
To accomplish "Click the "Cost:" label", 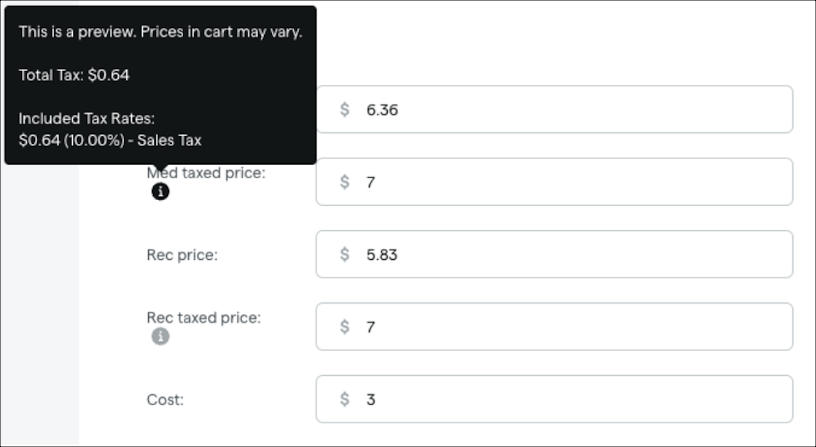I will (165, 400).
